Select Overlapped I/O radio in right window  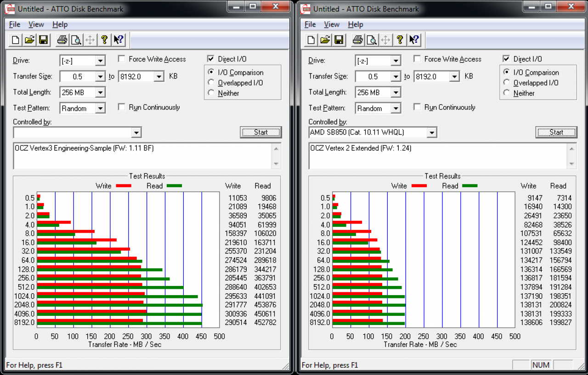point(506,83)
